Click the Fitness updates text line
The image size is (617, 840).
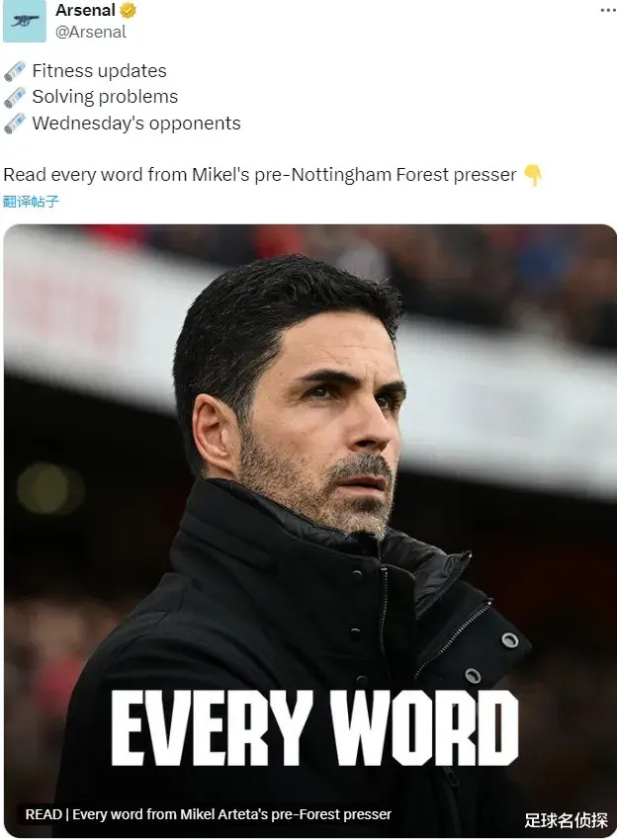click(x=99, y=71)
